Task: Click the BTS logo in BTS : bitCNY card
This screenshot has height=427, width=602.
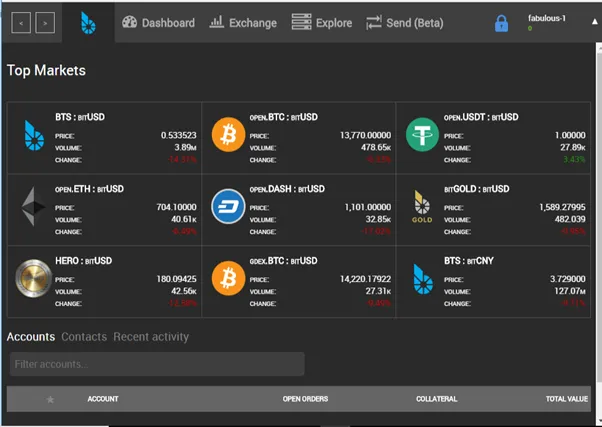Action: [423, 279]
